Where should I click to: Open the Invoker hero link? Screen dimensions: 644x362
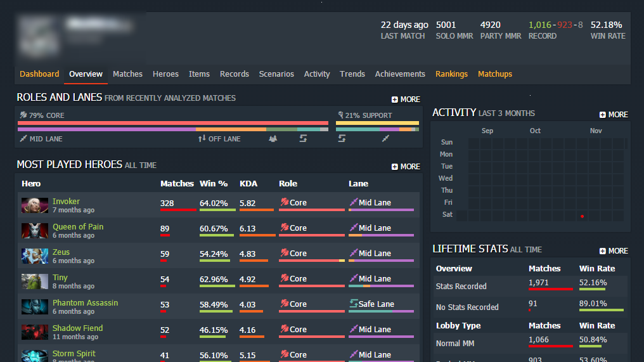66,202
